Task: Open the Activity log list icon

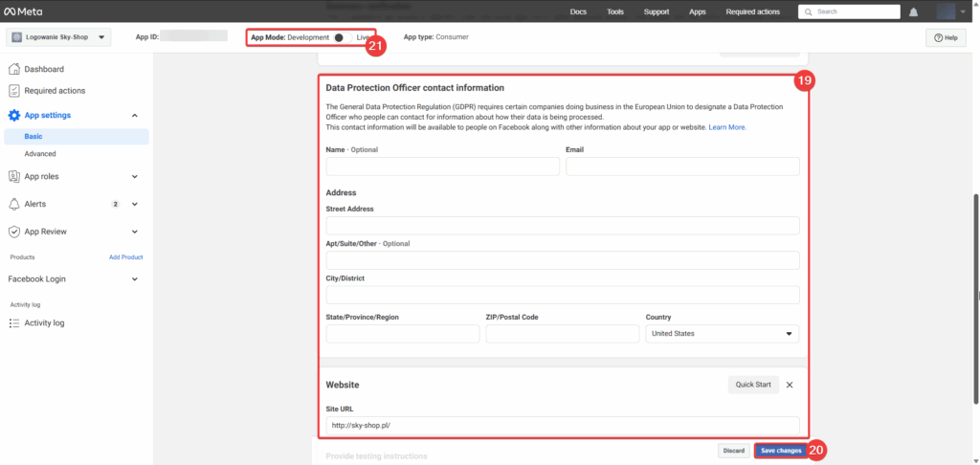Action: [14, 323]
